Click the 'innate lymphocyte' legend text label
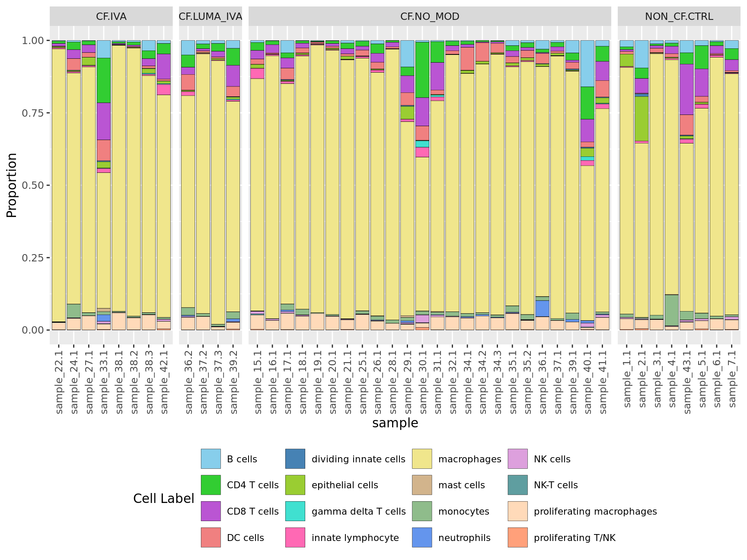The height and width of the screenshot is (560, 747). pyautogui.click(x=355, y=538)
